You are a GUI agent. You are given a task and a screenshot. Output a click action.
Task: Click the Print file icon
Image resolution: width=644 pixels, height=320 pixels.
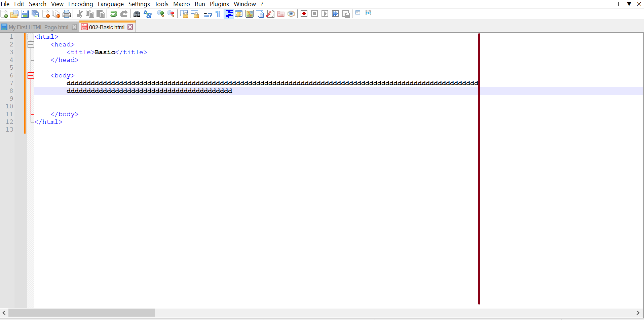point(67,14)
